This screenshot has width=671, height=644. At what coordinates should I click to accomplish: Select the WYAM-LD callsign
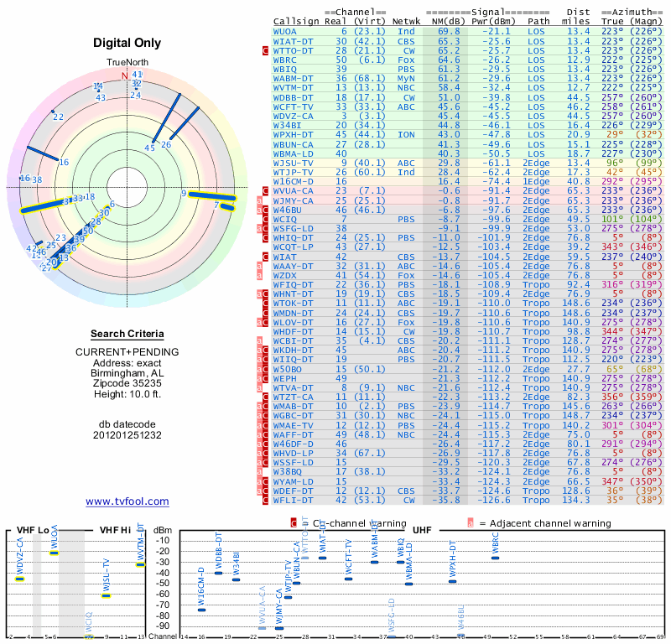click(x=293, y=481)
